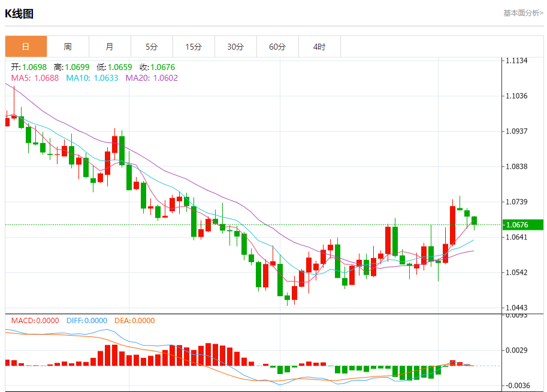Click the latest green candlestick at current price
Image resolution: width=547 pixels, height=392 pixels.
[474, 221]
